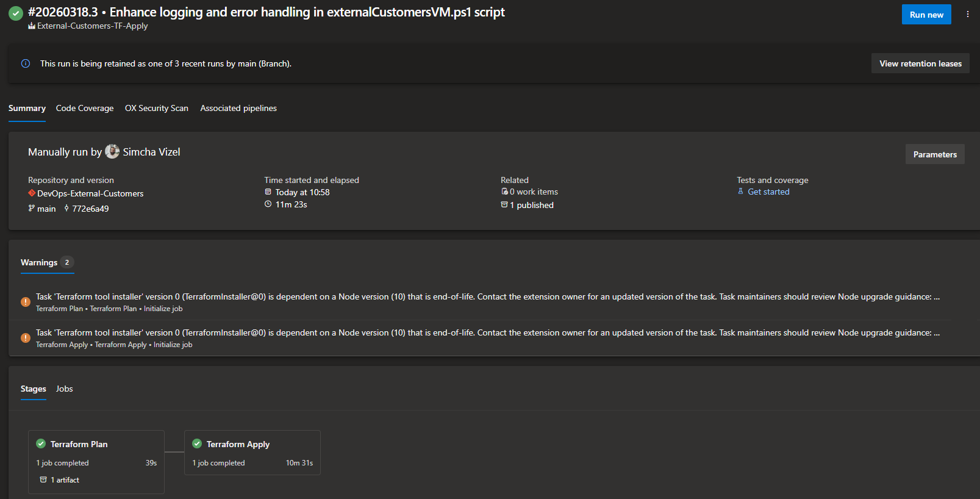Open commit 772e6a49
The image size is (980, 499).
90,209
